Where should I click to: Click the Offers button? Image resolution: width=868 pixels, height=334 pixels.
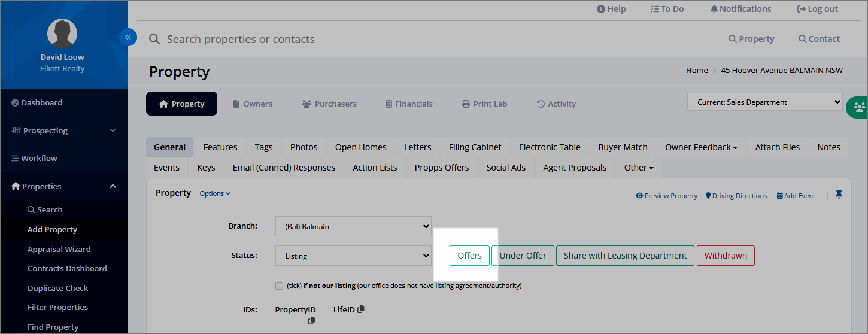470,256
